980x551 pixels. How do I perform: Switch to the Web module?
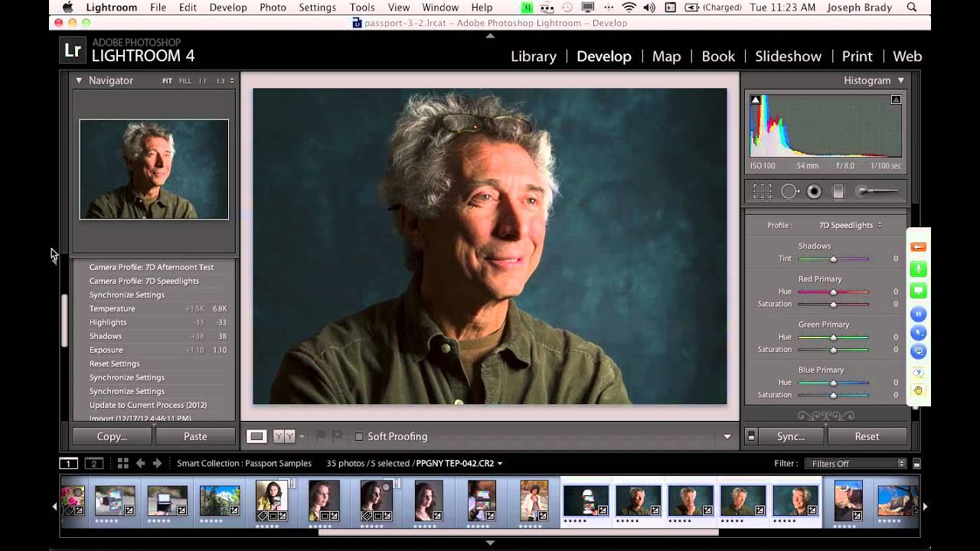(x=907, y=57)
